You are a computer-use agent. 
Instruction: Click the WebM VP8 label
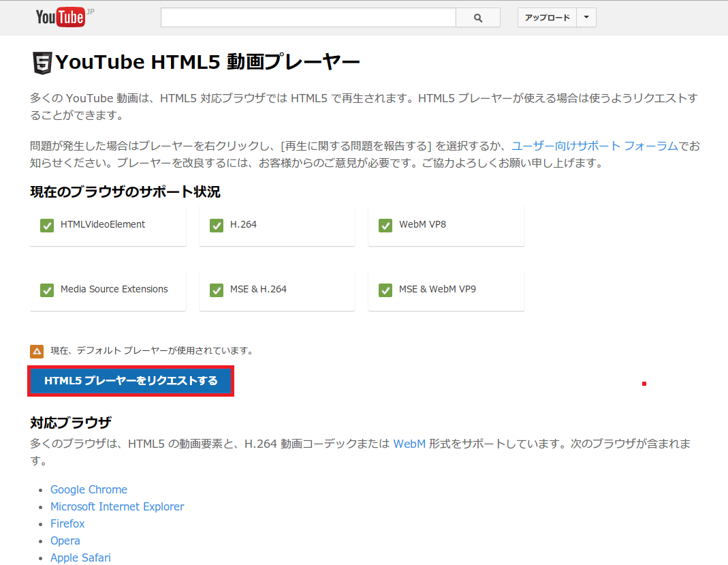(422, 224)
